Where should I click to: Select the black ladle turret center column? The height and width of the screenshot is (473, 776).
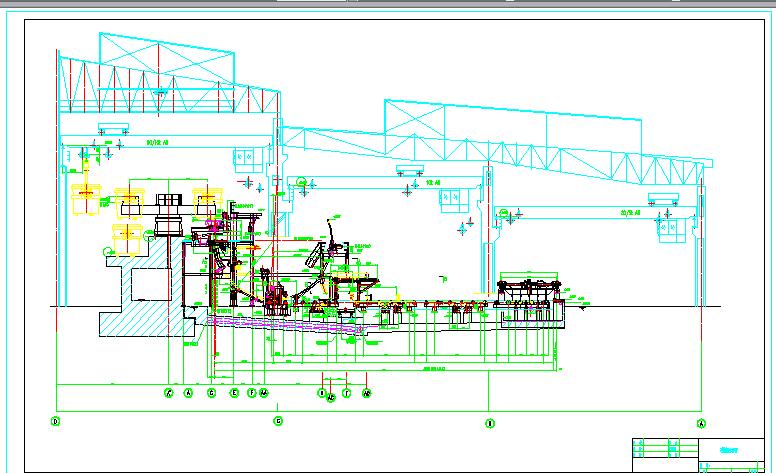coord(168,215)
